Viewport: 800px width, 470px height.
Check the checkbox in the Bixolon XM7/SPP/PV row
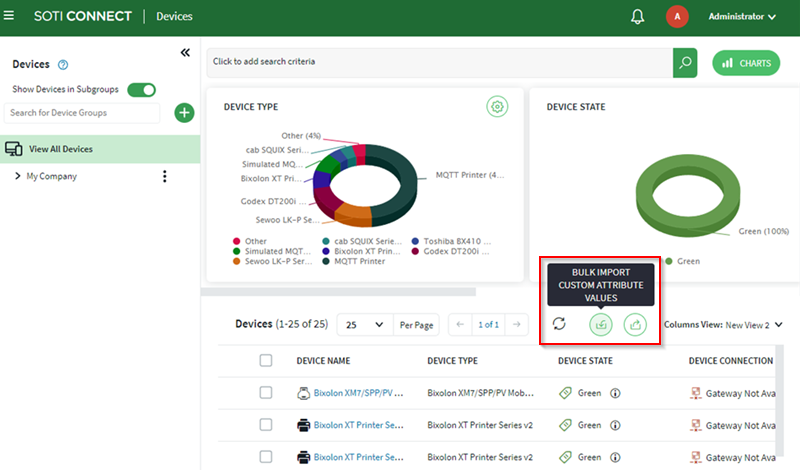point(266,392)
